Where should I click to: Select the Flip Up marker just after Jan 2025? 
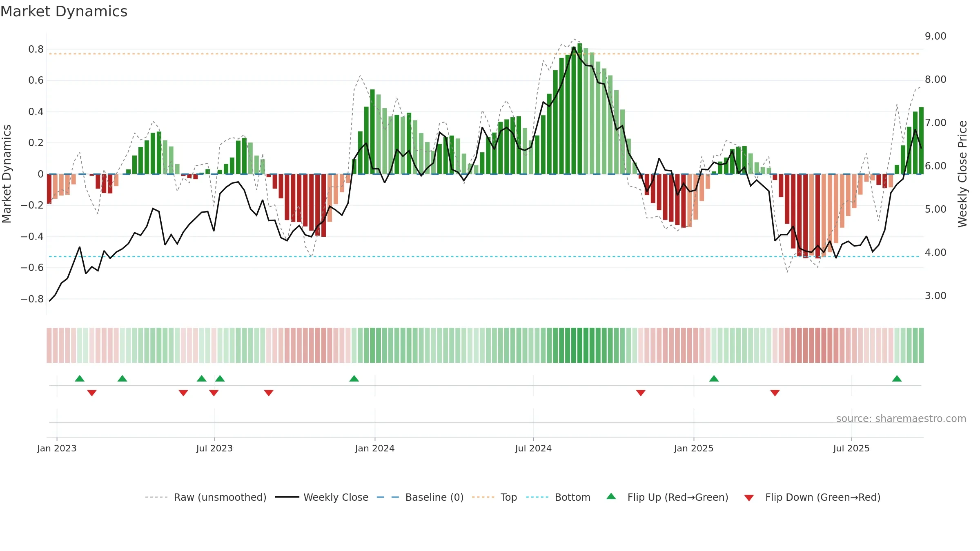coord(714,378)
